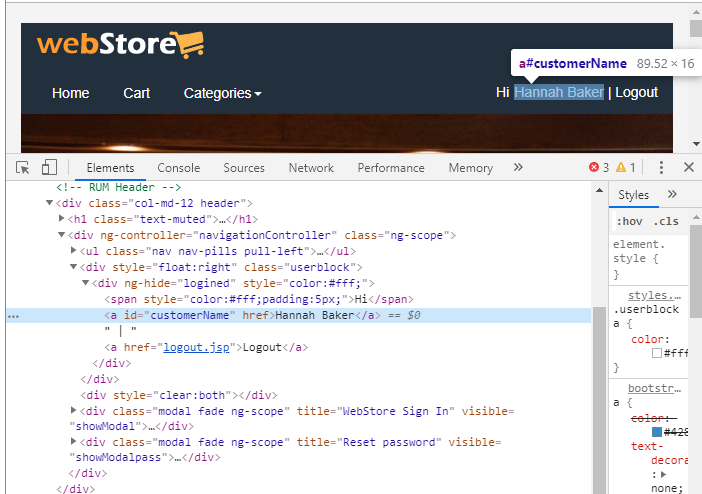The image size is (702, 494).
Task: Open the DevTools three-dot customize menu
Action: pyautogui.click(x=661, y=168)
